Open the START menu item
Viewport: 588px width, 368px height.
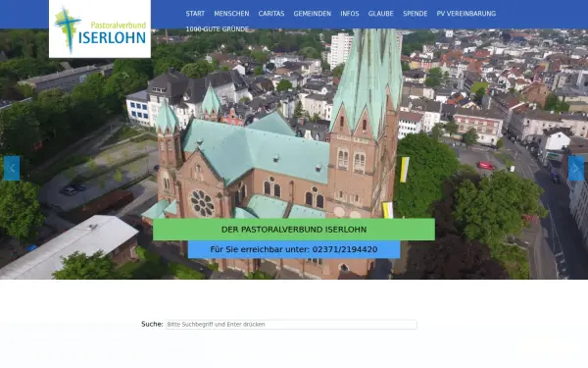(195, 14)
